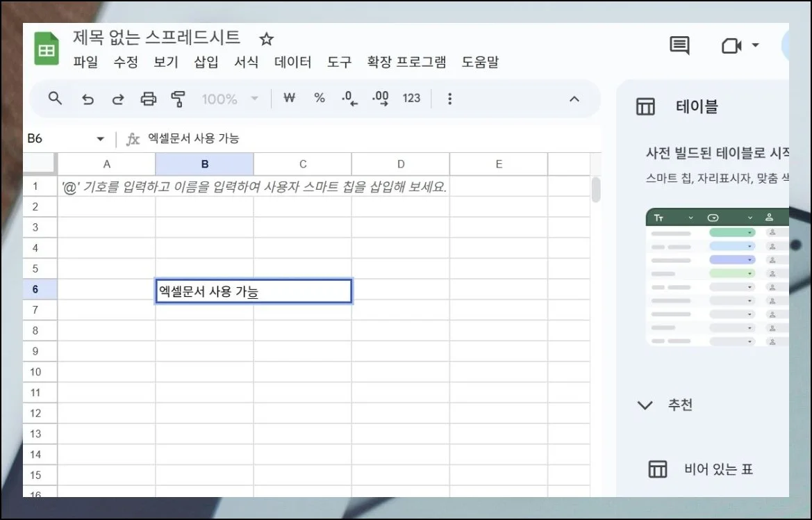Screen dimensions: 812x520
Task: Open the print icon
Action: point(148,99)
